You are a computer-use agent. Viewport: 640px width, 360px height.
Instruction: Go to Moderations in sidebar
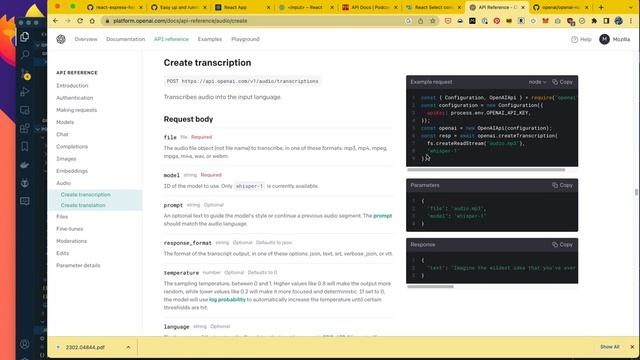(x=71, y=241)
